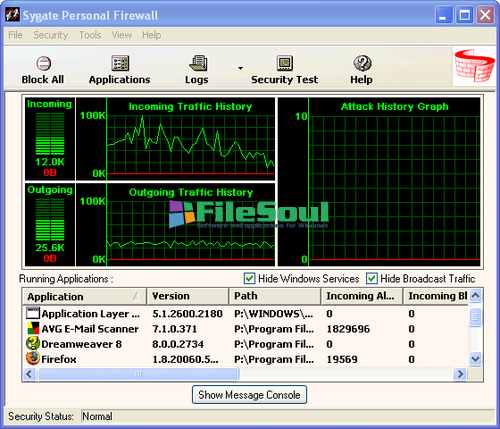Open the Security menu
Image resolution: width=500 pixels, height=429 pixels.
[51, 35]
